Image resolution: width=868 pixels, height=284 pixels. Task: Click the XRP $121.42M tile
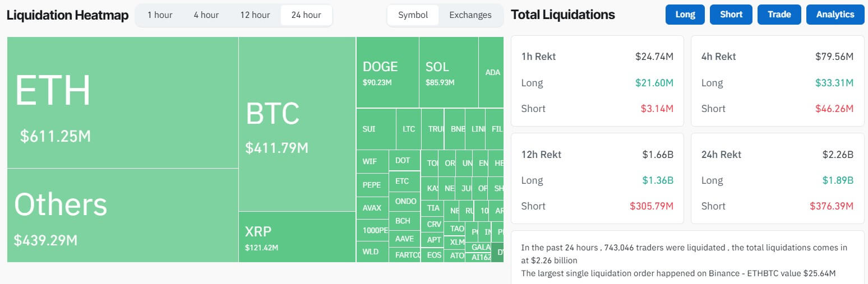coord(297,237)
